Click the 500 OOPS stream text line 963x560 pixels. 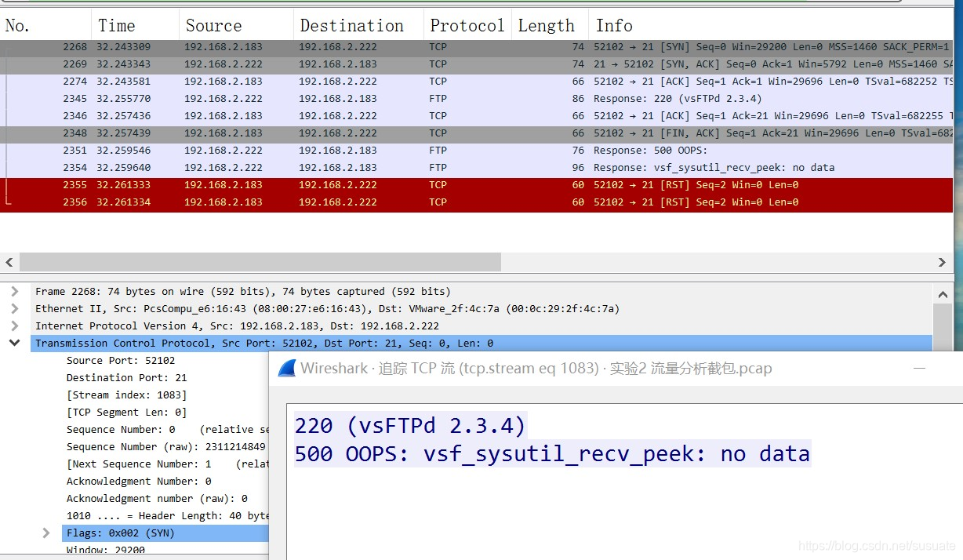552,453
